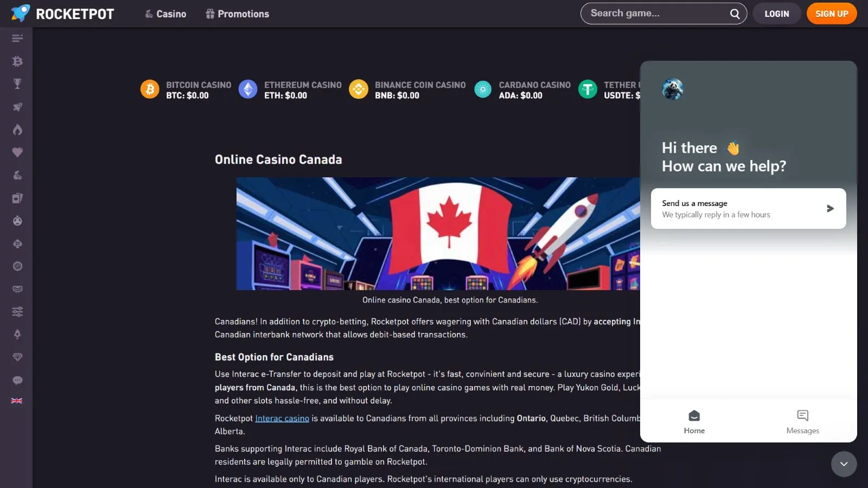Screen dimensions: 868x488
Task: Open language selector UK flag
Action: click(x=17, y=401)
